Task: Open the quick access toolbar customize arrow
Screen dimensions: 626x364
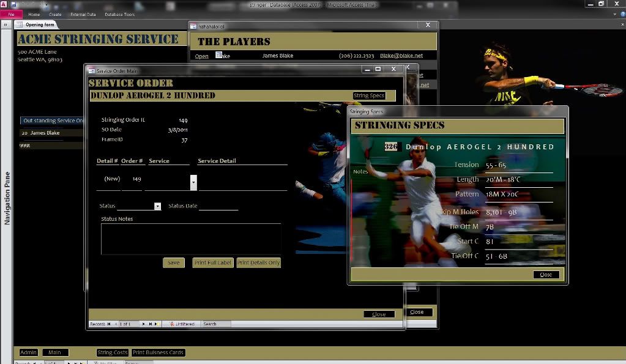Action: (47, 5)
